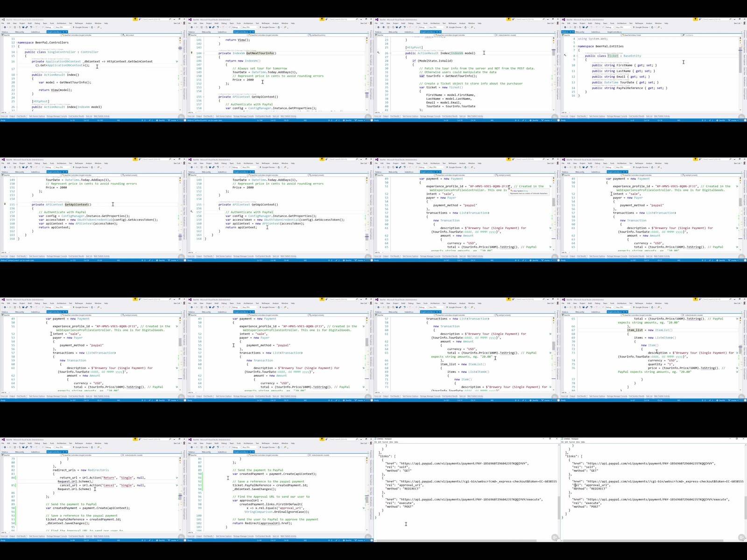The image size is (747, 560).
Task: Open ReSharper menu in namespace BeerPal.Controllers frame
Action: 79,23
